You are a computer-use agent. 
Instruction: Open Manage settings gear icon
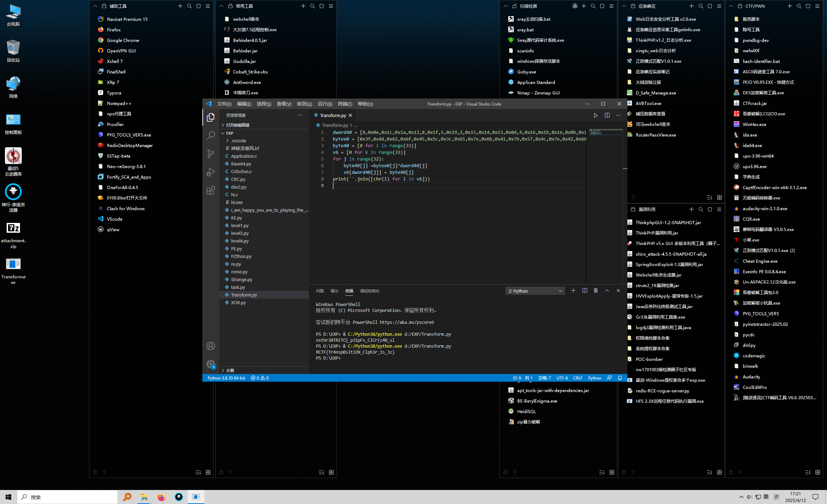(x=211, y=364)
